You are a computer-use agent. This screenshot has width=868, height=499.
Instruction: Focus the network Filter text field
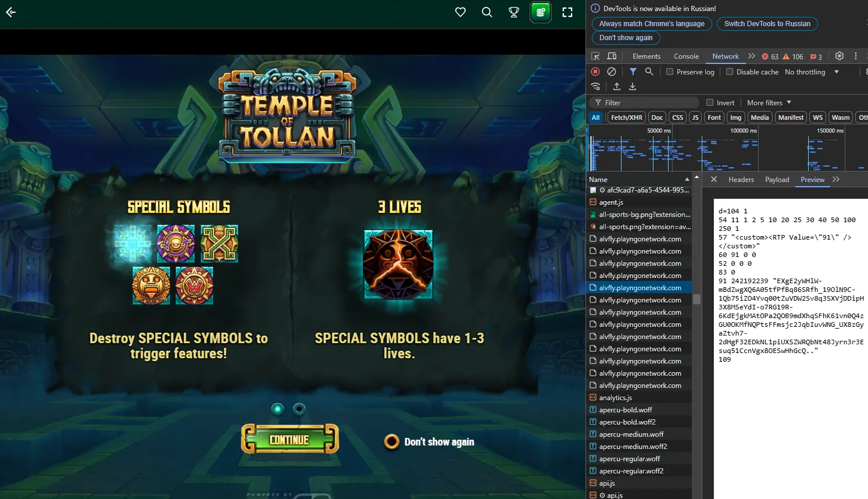[644, 103]
